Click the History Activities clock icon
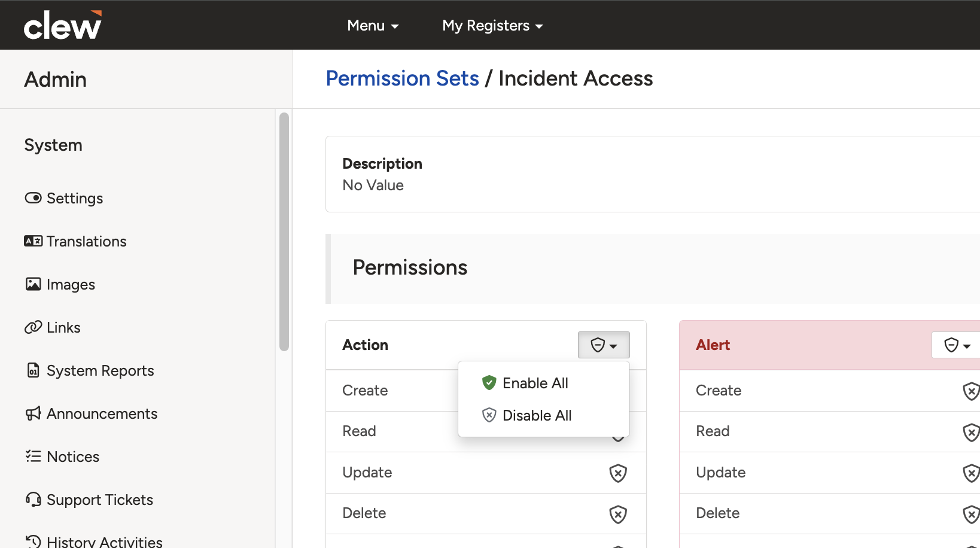Viewport: 980px width, 548px height. pyautogui.click(x=33, y=542)
